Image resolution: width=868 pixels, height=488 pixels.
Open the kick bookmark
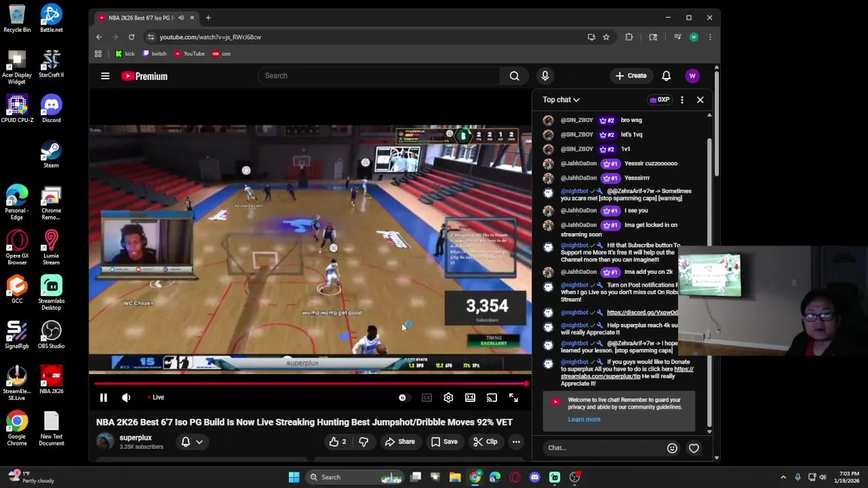point(125,54)
